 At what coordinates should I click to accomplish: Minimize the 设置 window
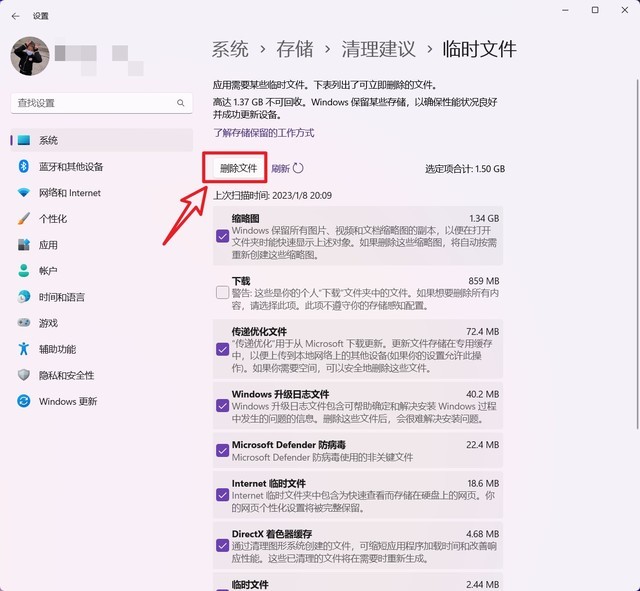click(x=565, y=10)
